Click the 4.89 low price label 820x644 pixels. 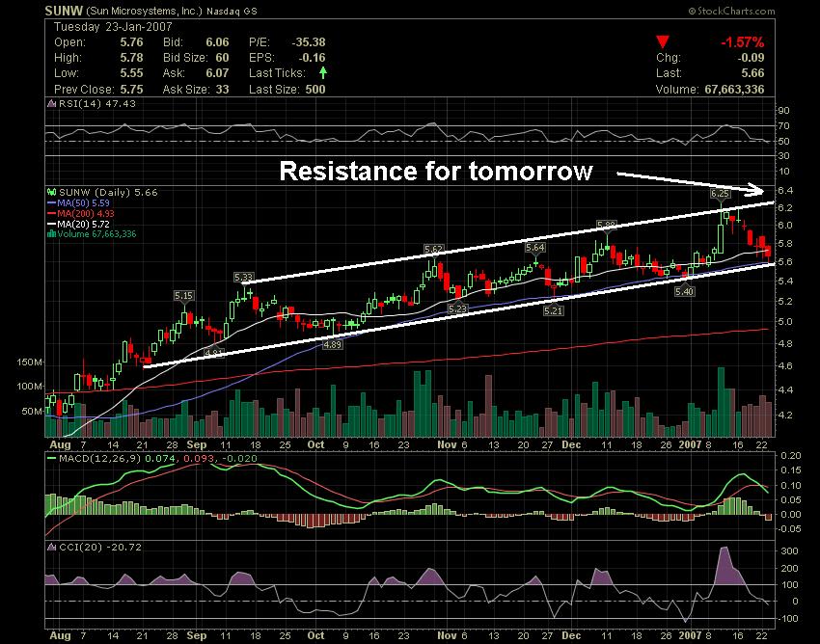coord(332,344)
